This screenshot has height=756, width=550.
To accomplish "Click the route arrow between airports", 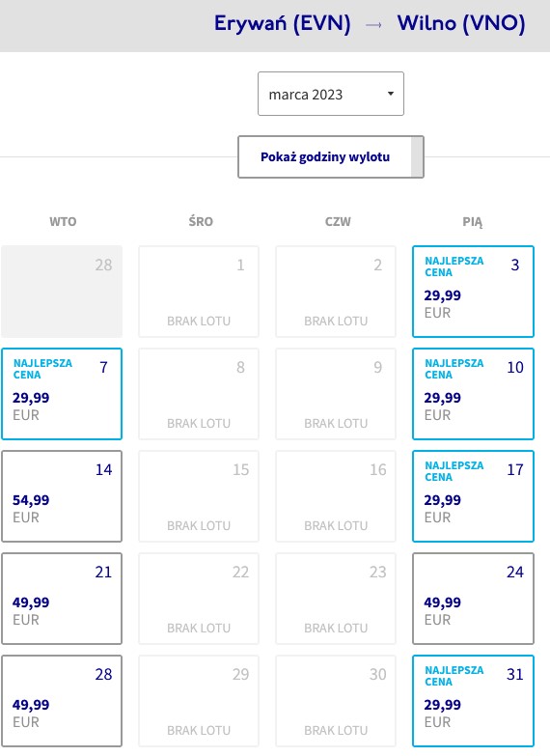I will [x=374, y=24].
